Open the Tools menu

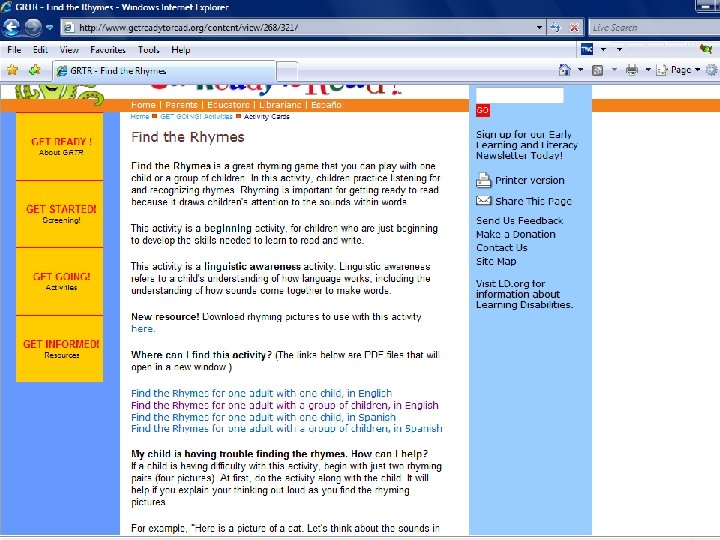(x=149, y=50)
